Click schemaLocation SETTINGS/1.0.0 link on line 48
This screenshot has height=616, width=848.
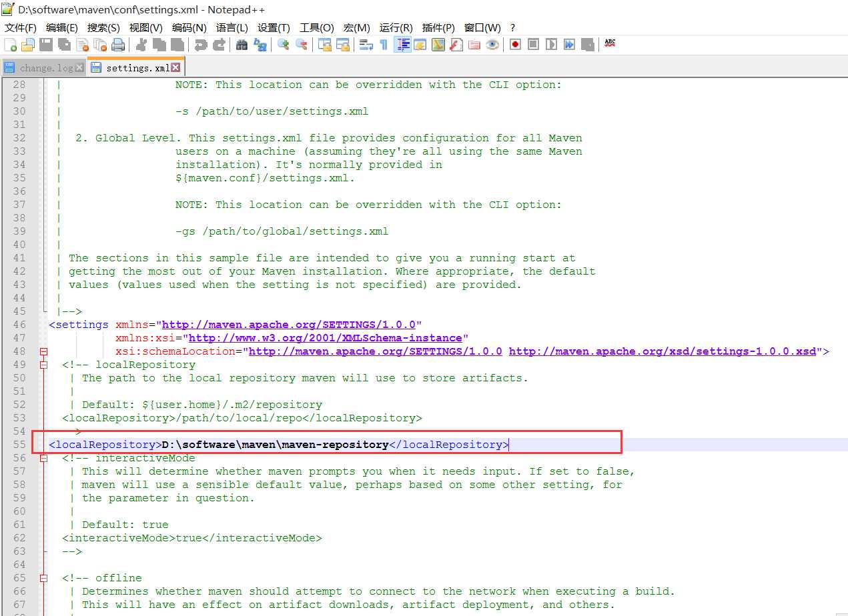(376, 351)
